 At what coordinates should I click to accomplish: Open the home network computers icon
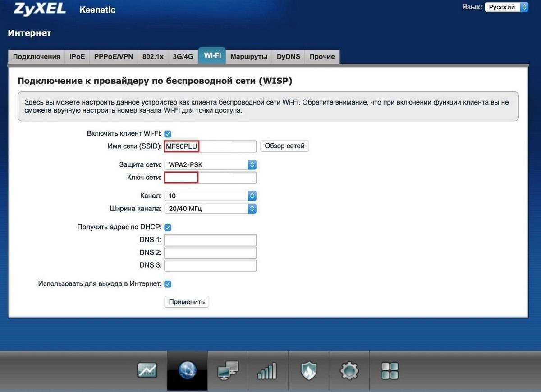[228, 371]
